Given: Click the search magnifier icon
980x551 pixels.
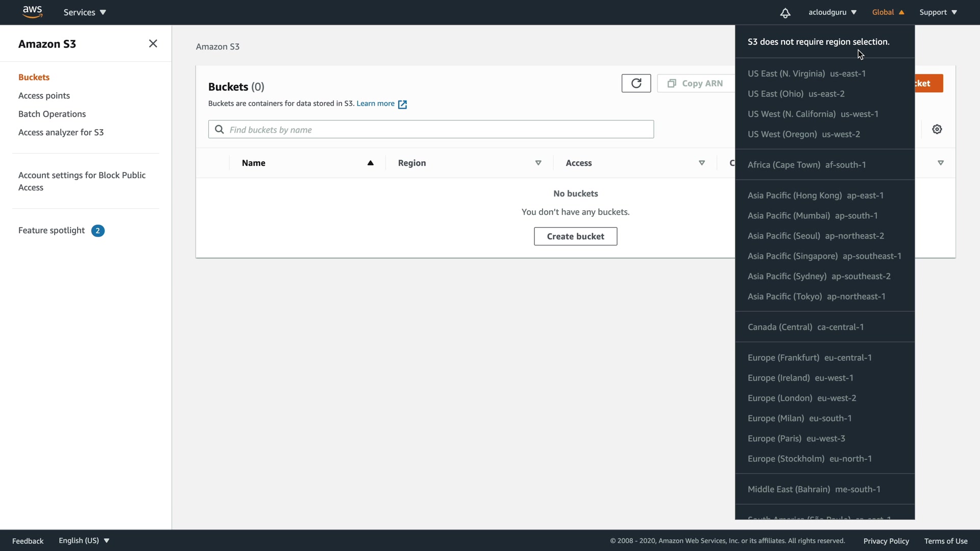Looking at the screenshot, I should point(219,130).
